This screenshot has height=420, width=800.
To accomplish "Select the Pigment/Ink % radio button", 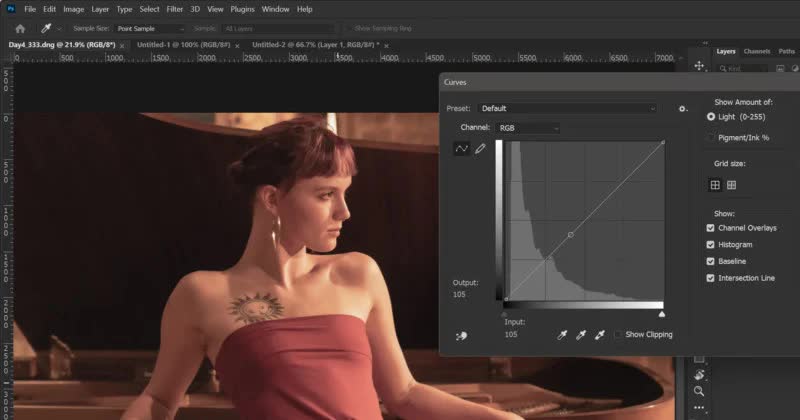I will (x=711, y=137).
